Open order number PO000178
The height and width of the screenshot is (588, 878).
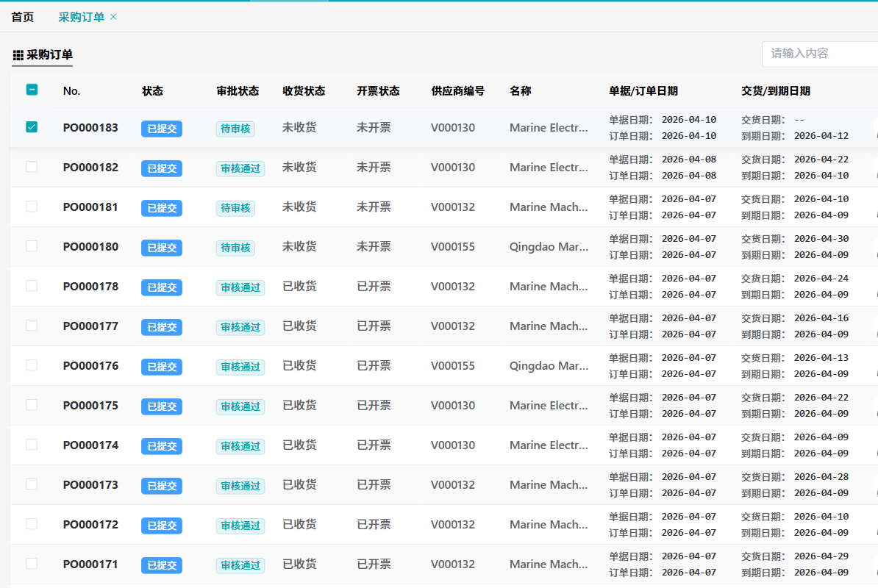coord(90,287)
